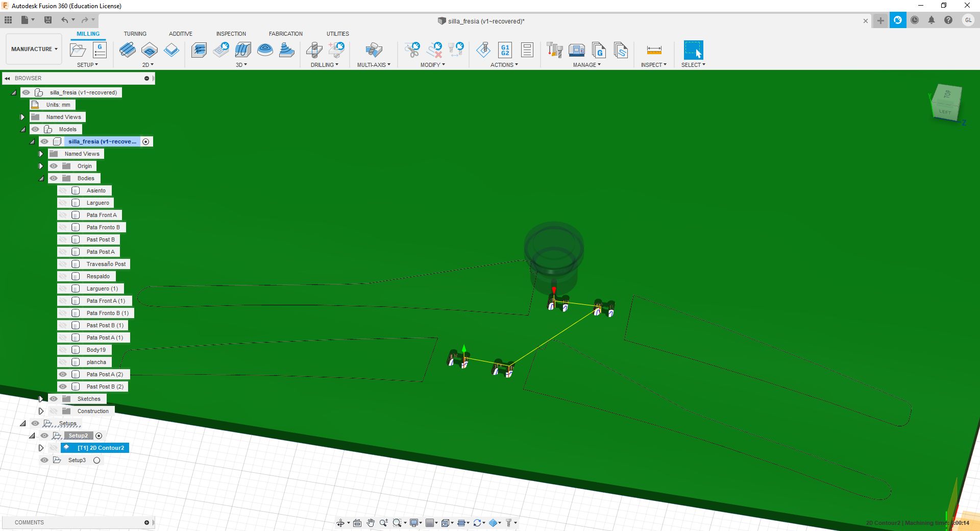
Task: Open a new design tab with plus
Action: 880,20
